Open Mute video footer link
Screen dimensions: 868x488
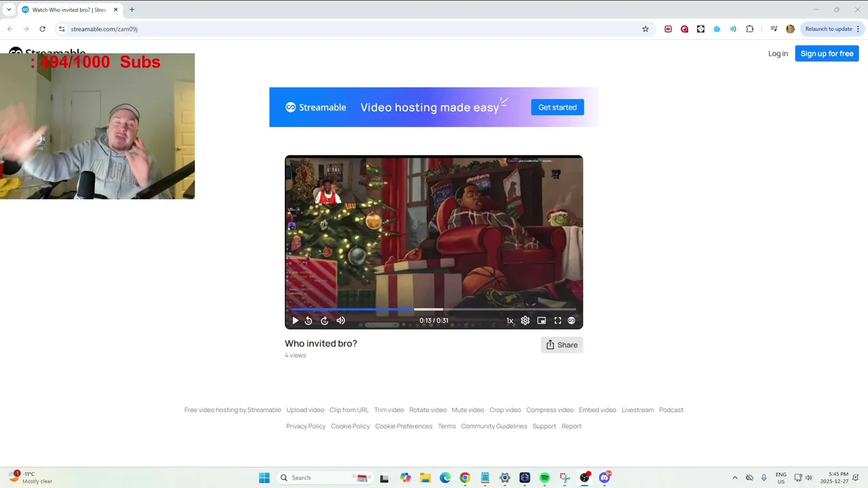pyautogui.click(x=468, y=410)
